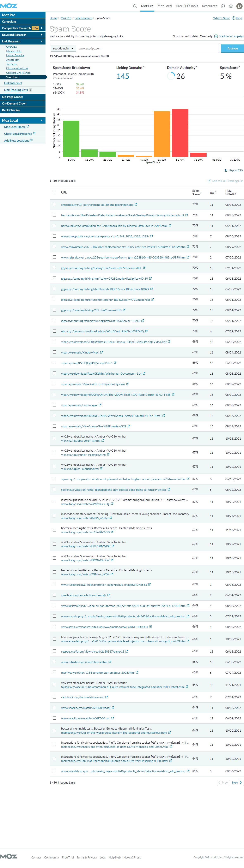The width and height of the screenshot is (244, 868).
Task: Expand the Competitive Research sidebar section
Action: click(42, 28)
